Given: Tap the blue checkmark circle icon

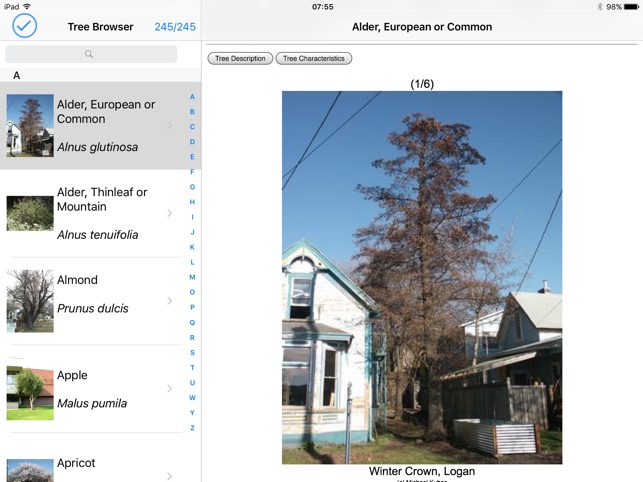Looking at the screenshot, I should [24, 25].
